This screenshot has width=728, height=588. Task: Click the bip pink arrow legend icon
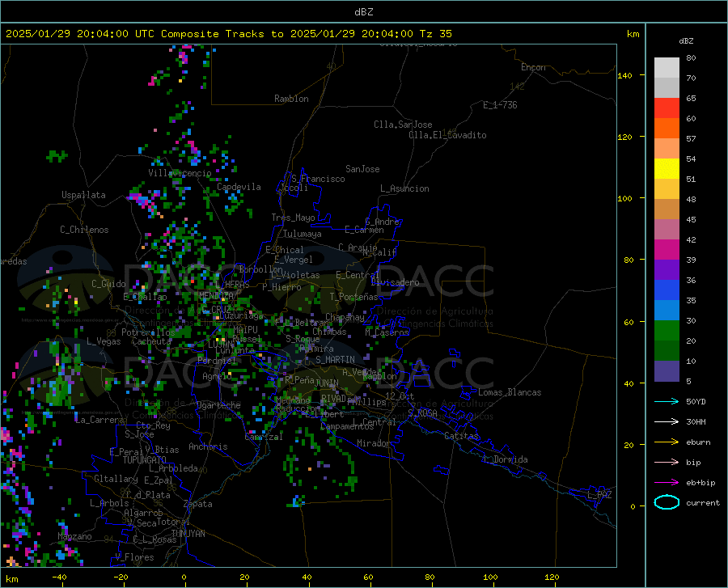click(x=667, y=463)
